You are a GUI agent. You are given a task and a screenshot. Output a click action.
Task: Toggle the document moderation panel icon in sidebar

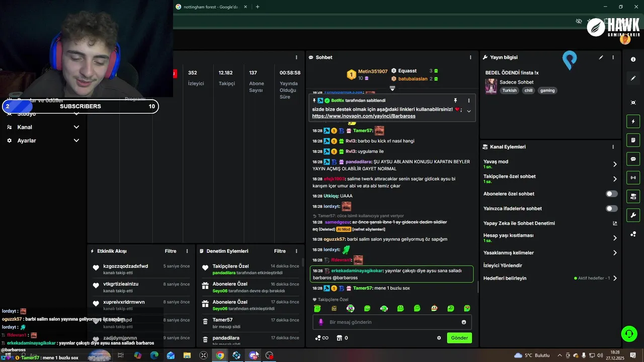tap(633, 140)
